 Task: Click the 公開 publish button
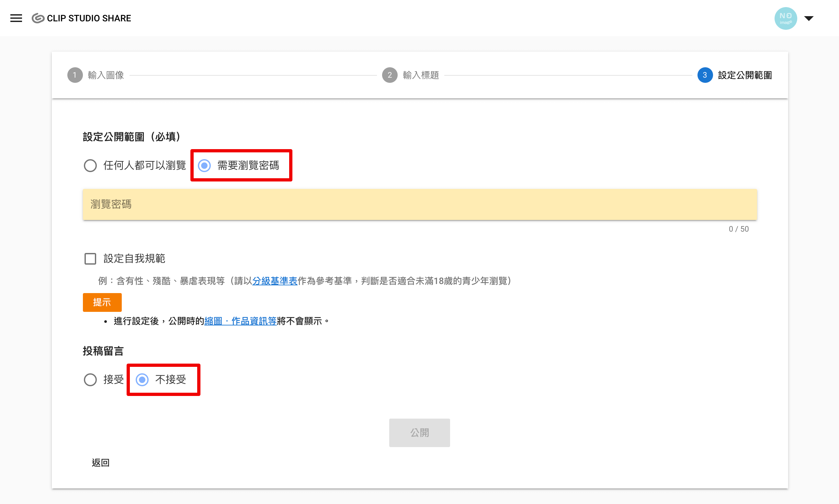pyautogui.click(x=420, y=432)
